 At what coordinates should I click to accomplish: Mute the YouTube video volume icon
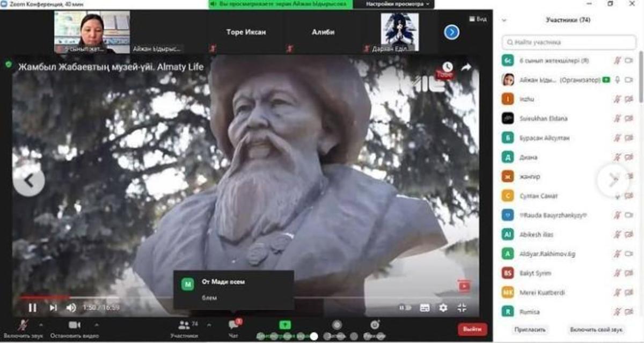coord(71,308)
